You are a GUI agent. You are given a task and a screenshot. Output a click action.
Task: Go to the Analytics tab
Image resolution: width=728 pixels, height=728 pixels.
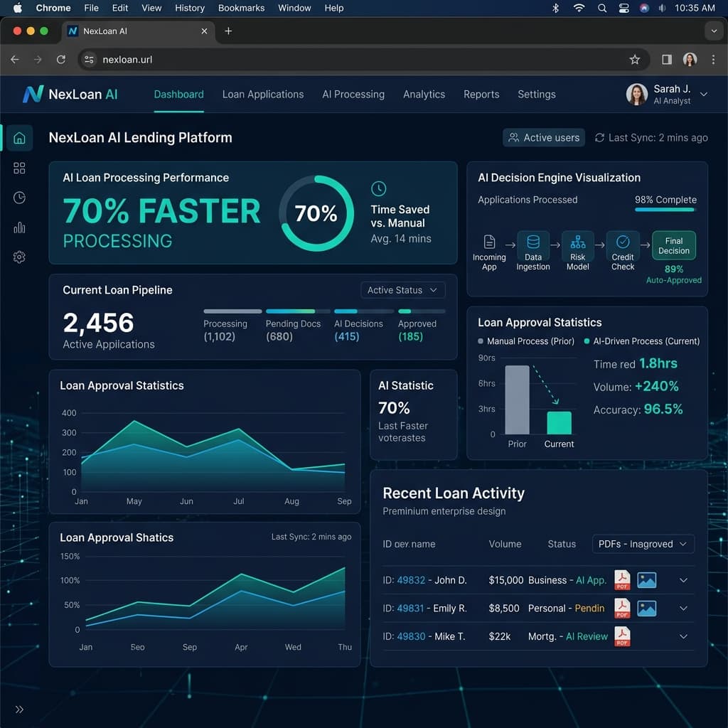tap(424, 95)
